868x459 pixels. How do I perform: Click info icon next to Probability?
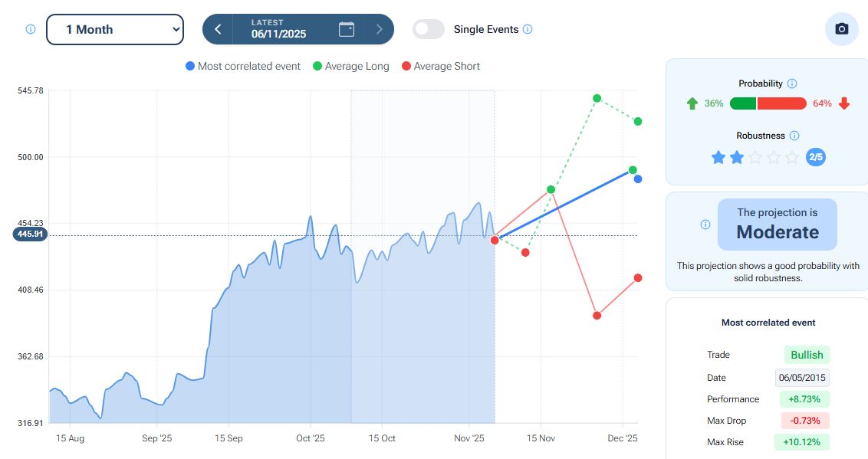tap(792, 84)
